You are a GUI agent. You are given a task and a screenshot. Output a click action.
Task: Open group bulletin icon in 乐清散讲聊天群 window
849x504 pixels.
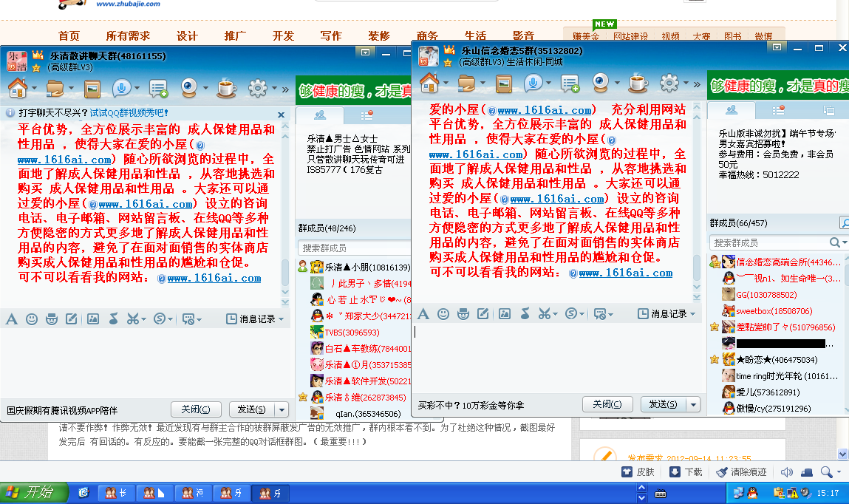click(158, 88)
